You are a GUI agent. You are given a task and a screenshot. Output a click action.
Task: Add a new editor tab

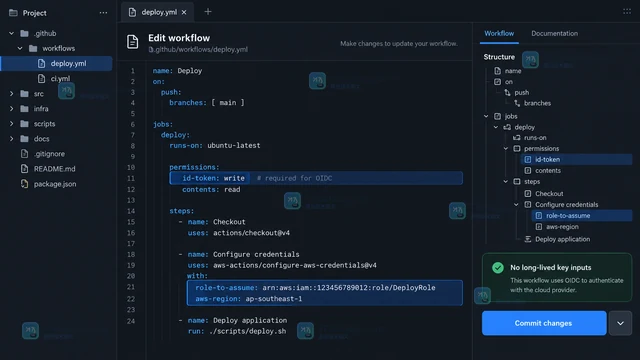pos(208,12)
